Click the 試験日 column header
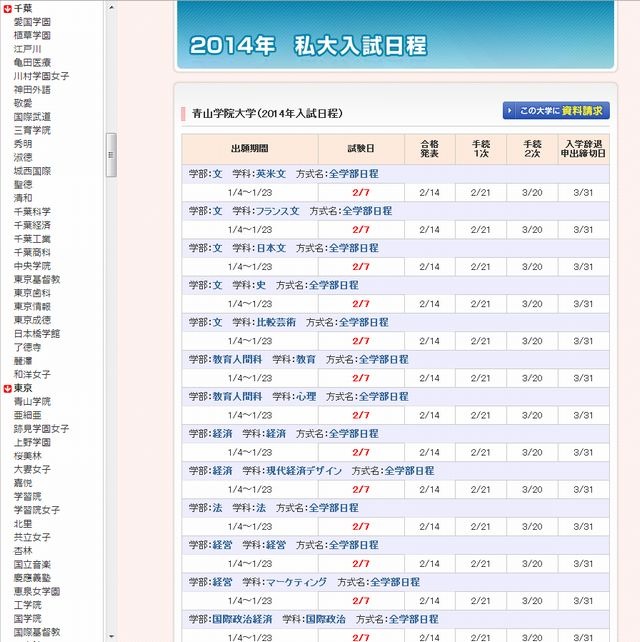Image resolution: width=640 pixels, height=642 pixels. [x=361, y=149]
